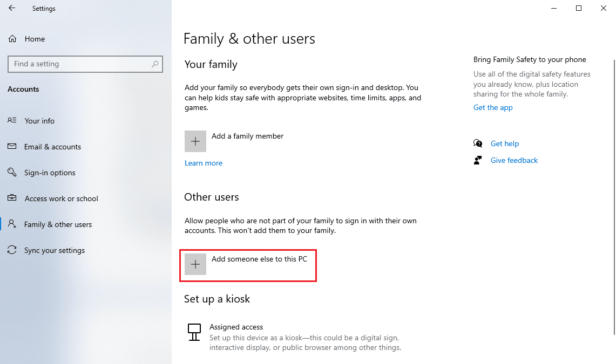Click the Accounts sidebar heading
The height and width of the screenshot is (364, 616).
tap(23, 89)
